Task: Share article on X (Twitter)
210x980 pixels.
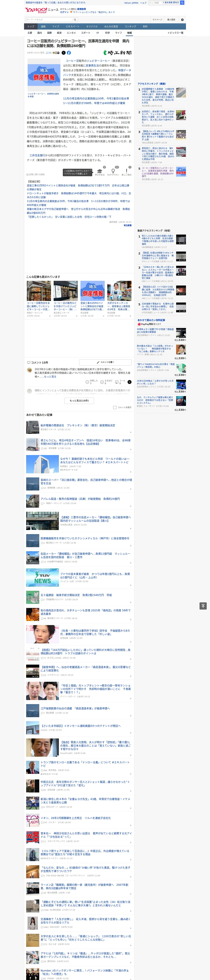Action: [x=64, y=53]
